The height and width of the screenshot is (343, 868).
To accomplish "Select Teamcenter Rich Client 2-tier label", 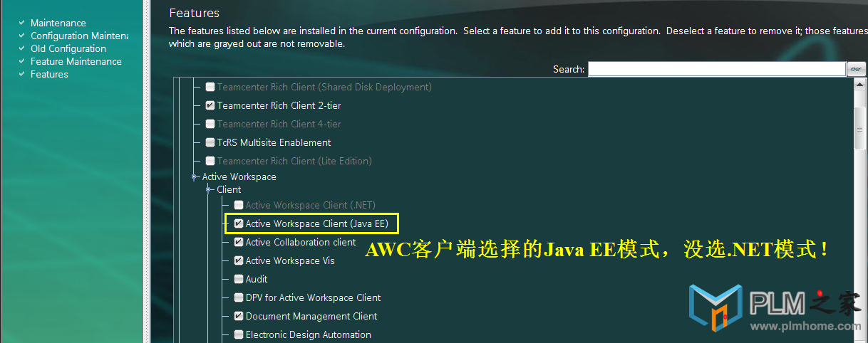I will [279, 105].
